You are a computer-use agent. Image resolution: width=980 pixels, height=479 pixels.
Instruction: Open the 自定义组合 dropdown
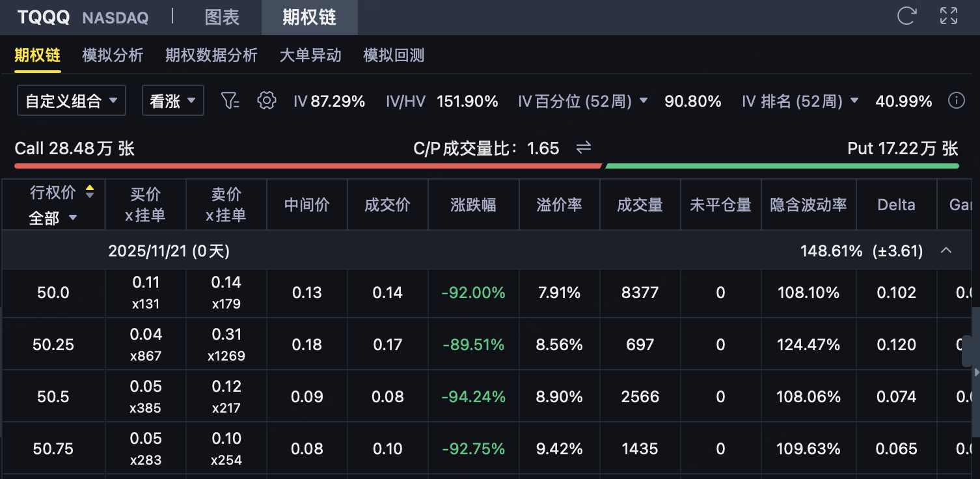coord(72,101)
